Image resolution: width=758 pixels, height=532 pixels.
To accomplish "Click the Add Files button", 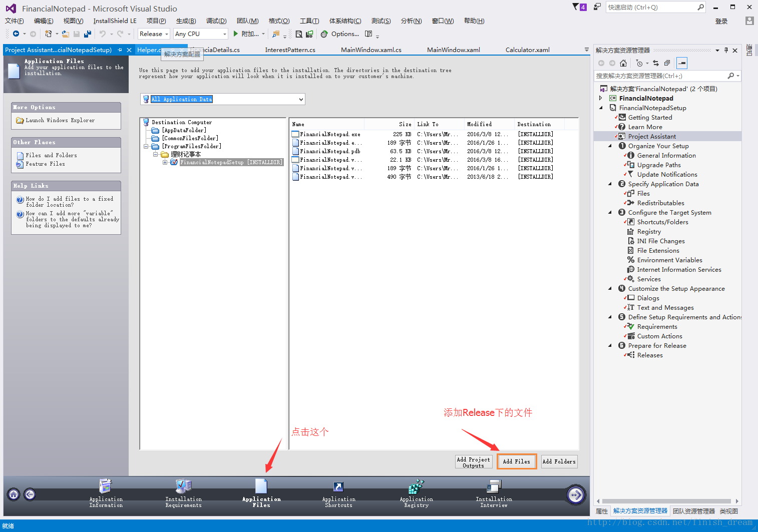I will click(517, 461).
